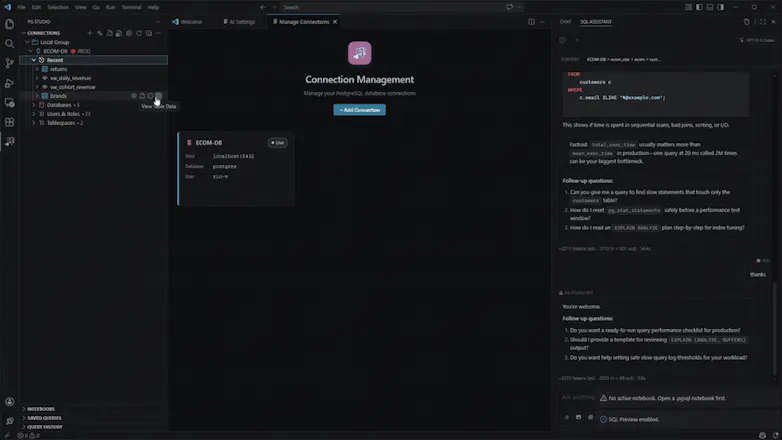
Task: Open the PG Studio view in the activity bar
Action: click(x=9, y=142)
